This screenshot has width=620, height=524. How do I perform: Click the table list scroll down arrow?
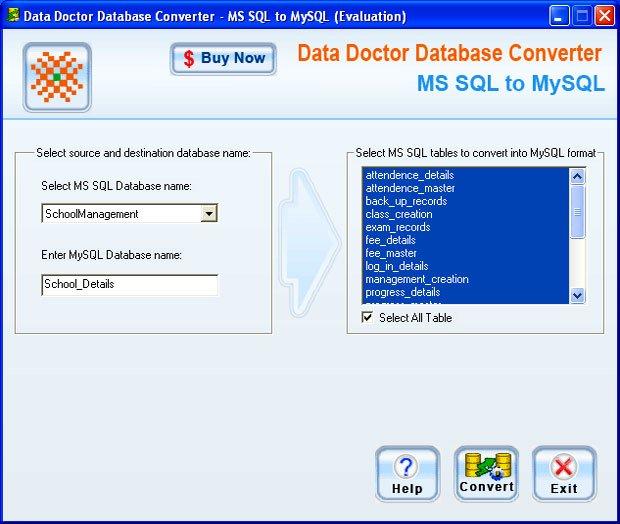pos(577,295)
